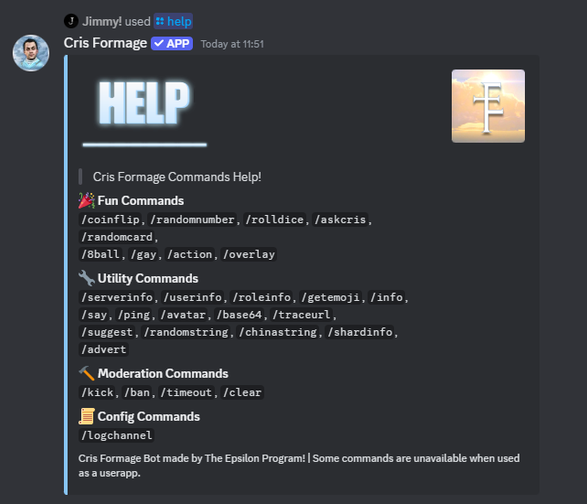Click the /logchannel command text

[117, 435]
